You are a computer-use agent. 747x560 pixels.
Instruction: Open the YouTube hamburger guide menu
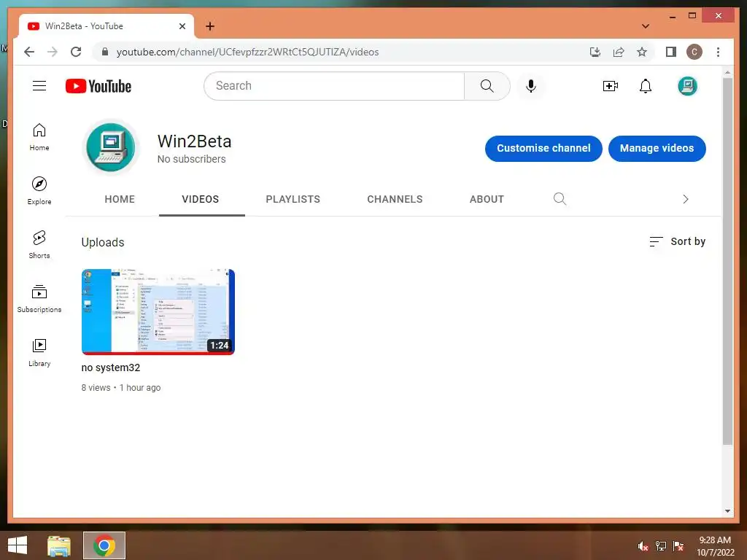(x=39, y=86)
